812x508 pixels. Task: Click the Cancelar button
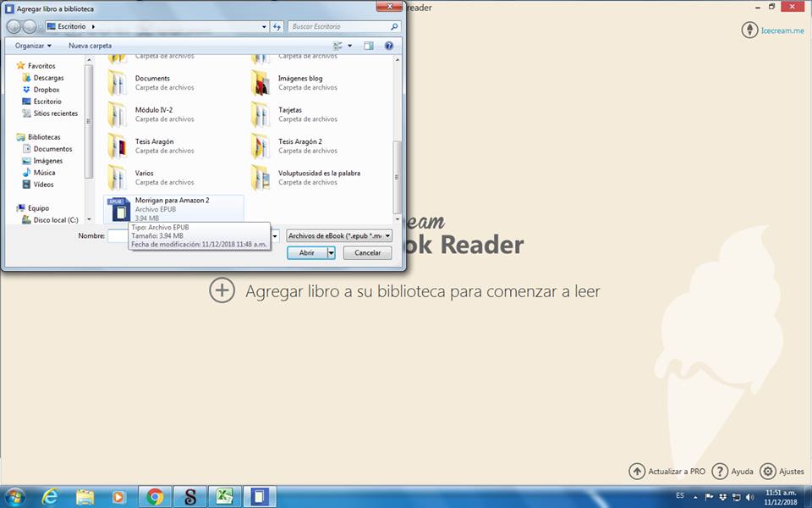pyautogui.click(x=367, y=252)
